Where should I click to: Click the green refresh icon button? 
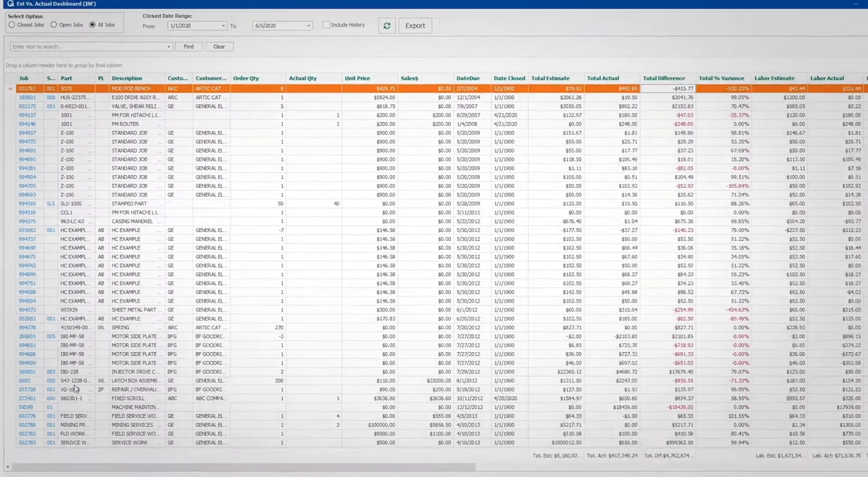coord(387,26)
